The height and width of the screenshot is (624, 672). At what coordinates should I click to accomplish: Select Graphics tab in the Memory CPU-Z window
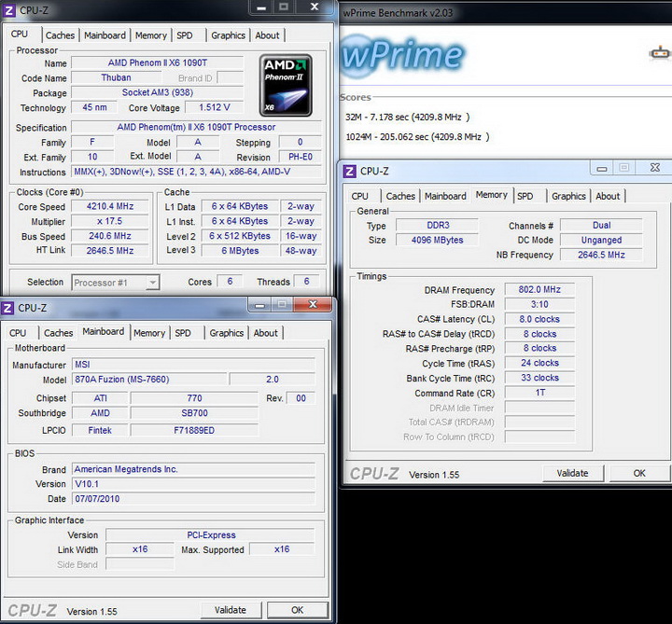pos(568,196)
